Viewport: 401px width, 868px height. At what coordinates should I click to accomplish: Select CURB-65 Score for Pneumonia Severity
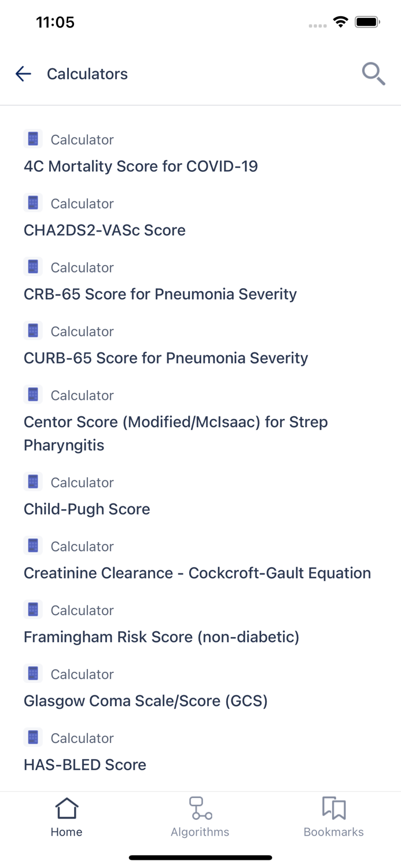coord(166,358)
